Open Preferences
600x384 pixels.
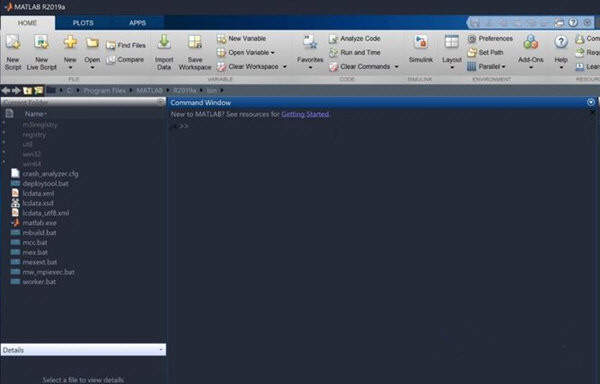pyautogui.click(x=490, y=39)
